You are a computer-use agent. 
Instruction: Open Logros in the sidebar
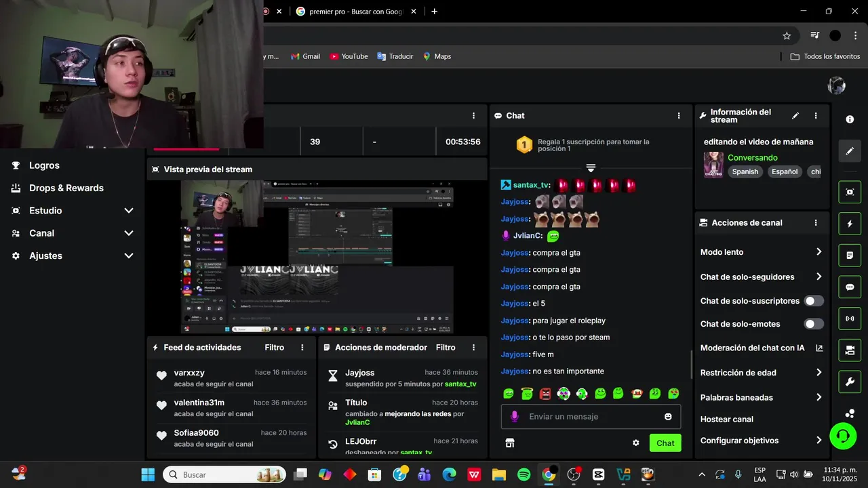click(44, 165)
